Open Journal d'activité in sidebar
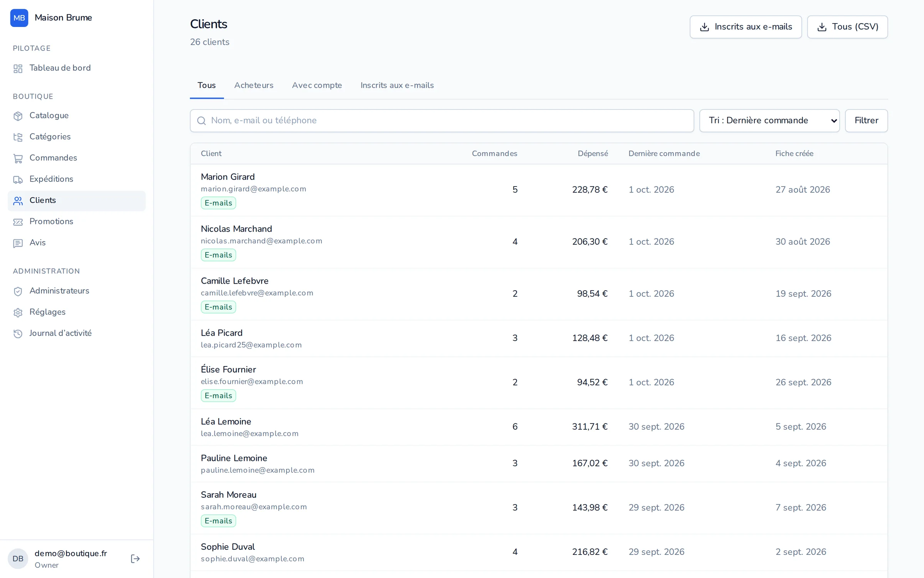924x578 pixels. click(77, 333)
